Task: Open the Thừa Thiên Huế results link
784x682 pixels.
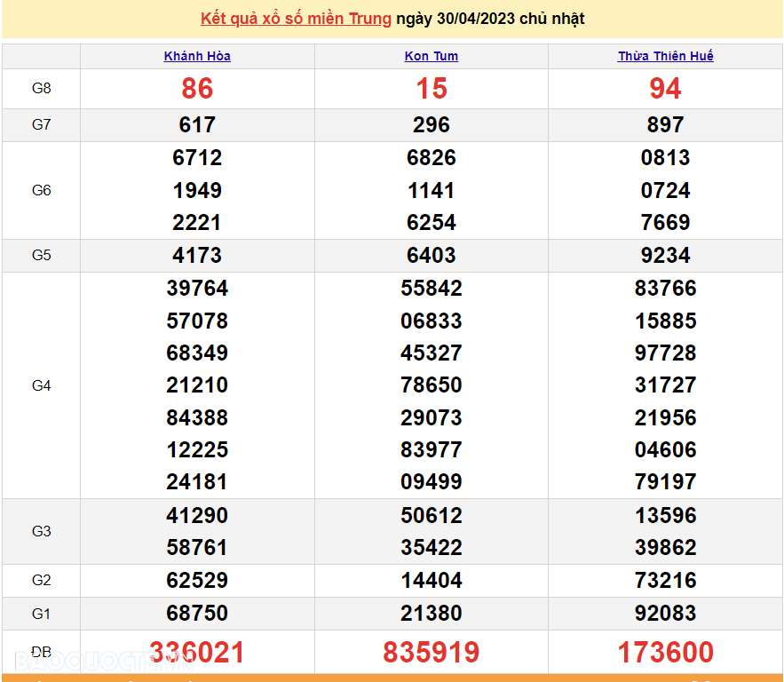Action: pyautogui.click(x=665, y=56)
